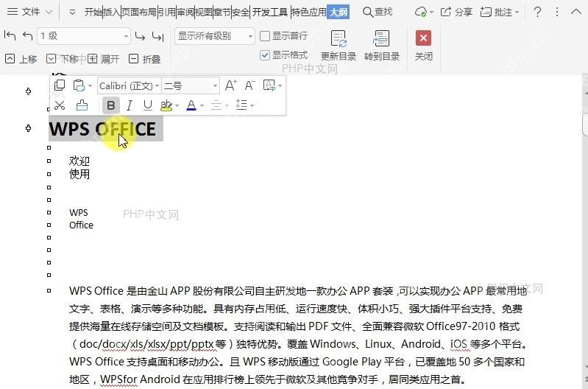
Task: Click 转到目录 go to contents
Action: click(x=382, y=46)
